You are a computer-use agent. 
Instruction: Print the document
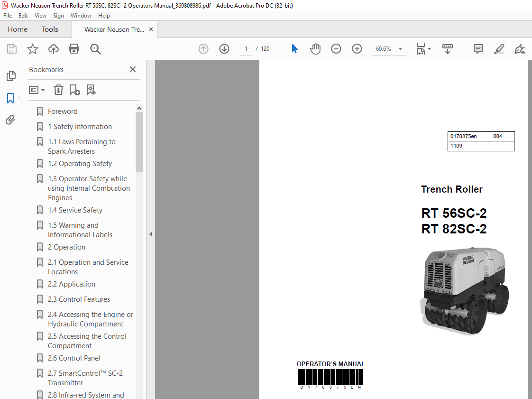[x=74, y=49]
